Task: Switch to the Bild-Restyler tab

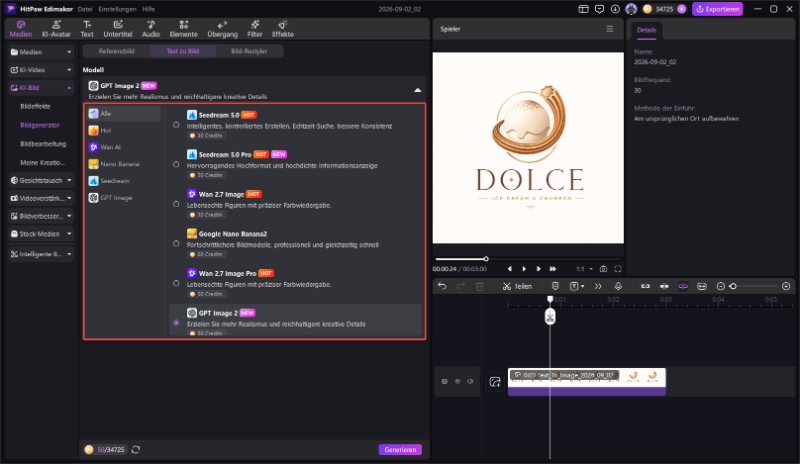Action: pos(249,51)
